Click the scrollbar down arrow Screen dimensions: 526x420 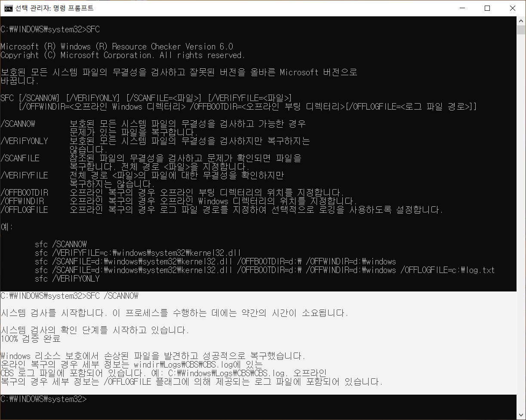point(521,415)
